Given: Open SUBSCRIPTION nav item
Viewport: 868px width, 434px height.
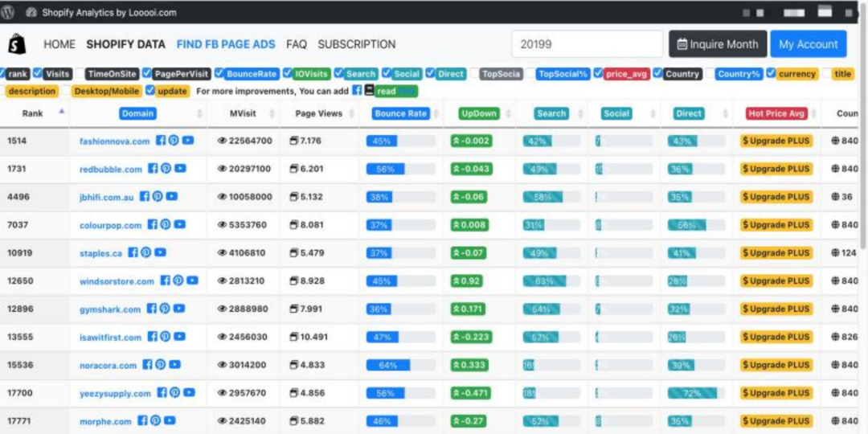Looking at the screenshot, I should (x=357, y=44).
